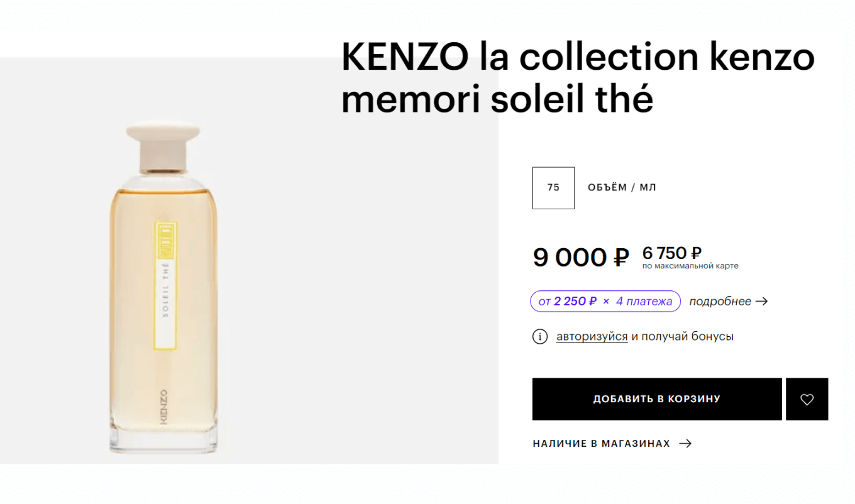
Task: Click the 4 платежа installment badge
Action: coord(605,301)
